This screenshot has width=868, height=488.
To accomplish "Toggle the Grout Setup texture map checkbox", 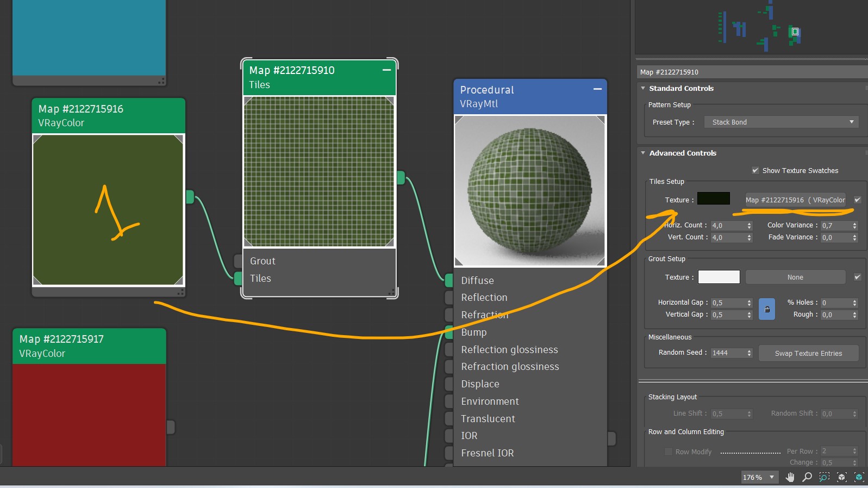I will tap(857, 277).
